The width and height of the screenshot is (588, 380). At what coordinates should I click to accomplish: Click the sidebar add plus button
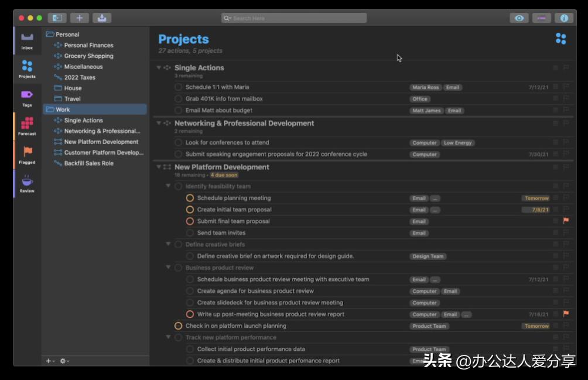pyautogui.click(x=49, y=361)
